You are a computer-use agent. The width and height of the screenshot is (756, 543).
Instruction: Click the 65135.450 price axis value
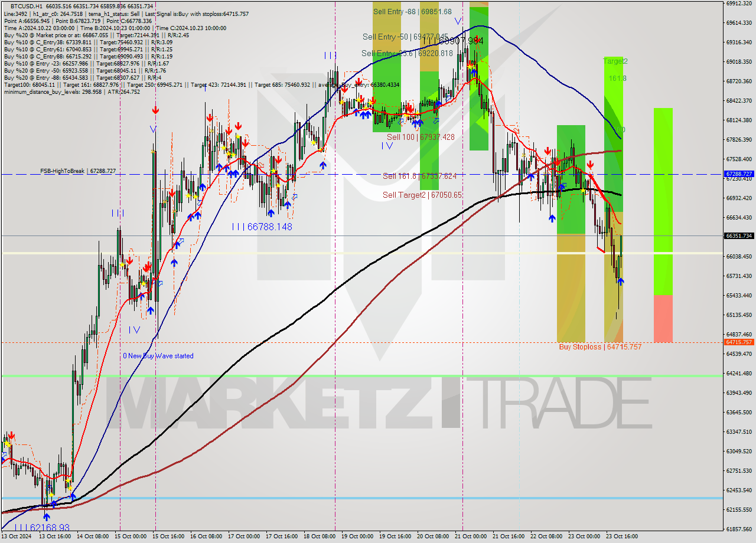coord(738,315)
